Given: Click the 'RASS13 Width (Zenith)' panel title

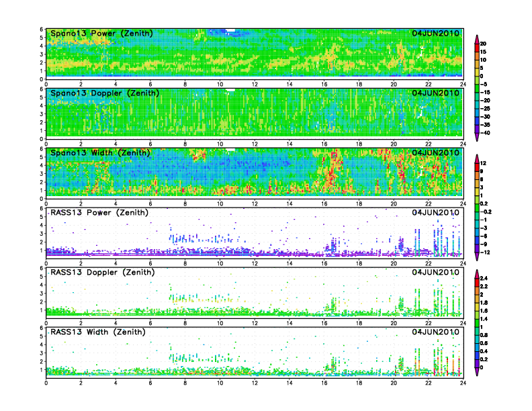Looking at the screenshot, I should pyautogui.click(x=98, y=332).
